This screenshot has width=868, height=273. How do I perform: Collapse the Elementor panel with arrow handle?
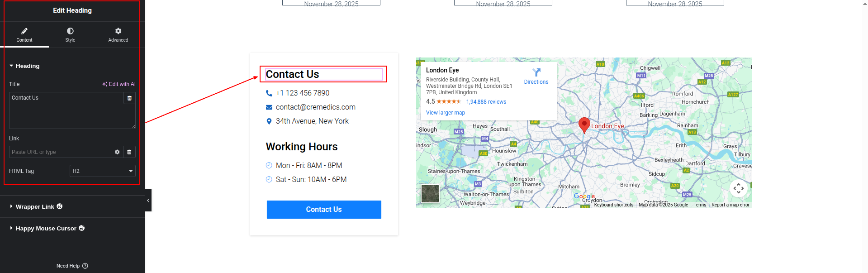(x=148, y=200)
